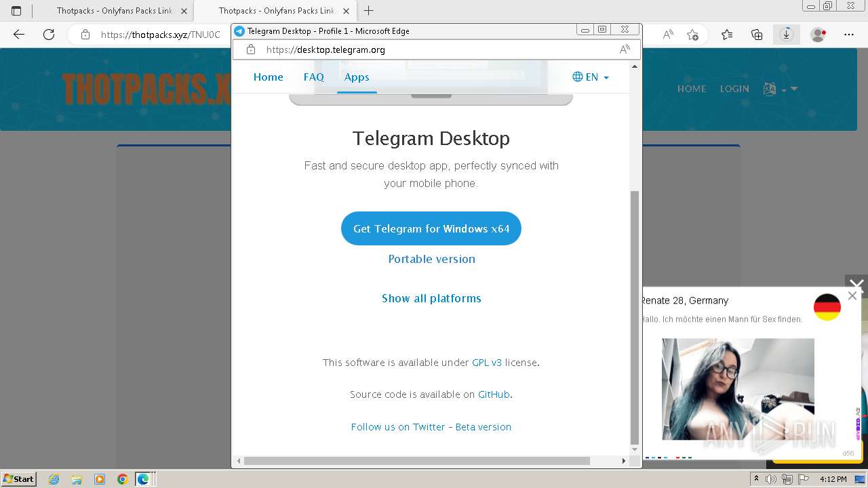Close the Renate ad notification
868x488 pixels.
852,296
